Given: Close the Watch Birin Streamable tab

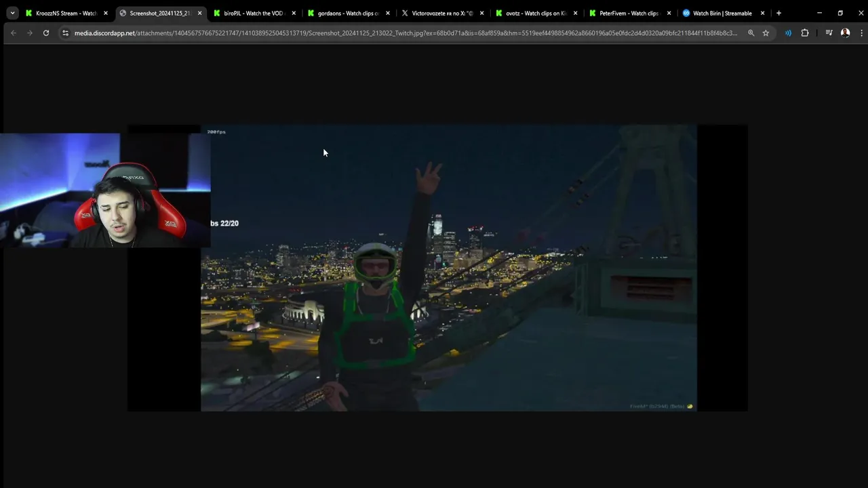Looking at the screenshot, I should (762, 13).
